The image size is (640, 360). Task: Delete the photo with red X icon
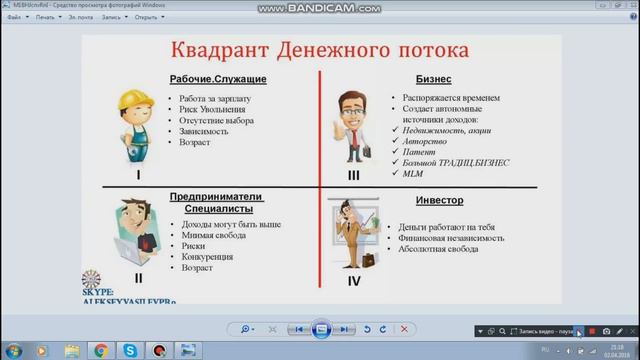tap(404, 329)
